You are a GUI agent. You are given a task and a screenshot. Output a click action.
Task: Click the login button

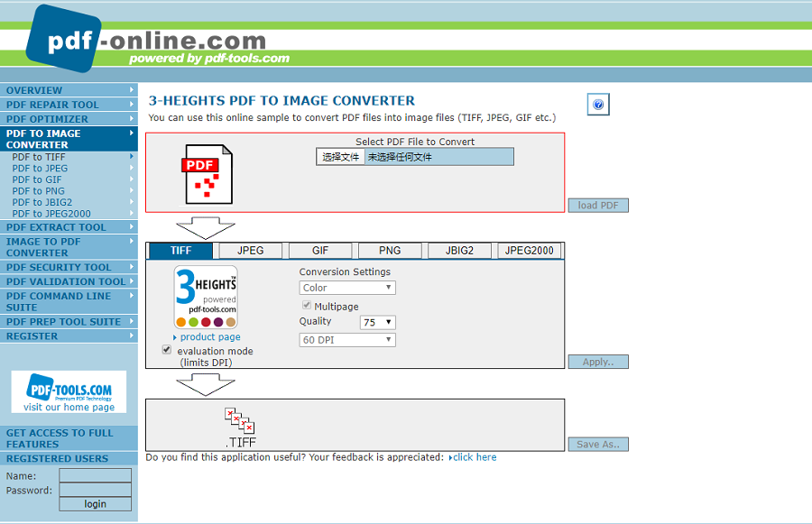point(96,504)
